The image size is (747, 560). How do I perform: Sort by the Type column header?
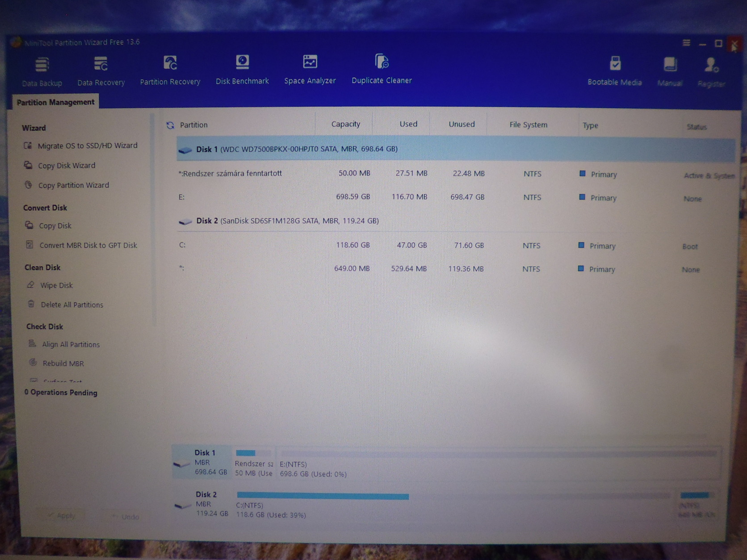coord(590,125)
